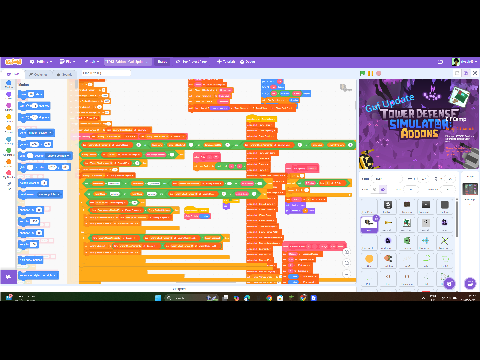Switch to the Costumes tab
Viewport: 480px width, 360px height.
coord(38,74)
